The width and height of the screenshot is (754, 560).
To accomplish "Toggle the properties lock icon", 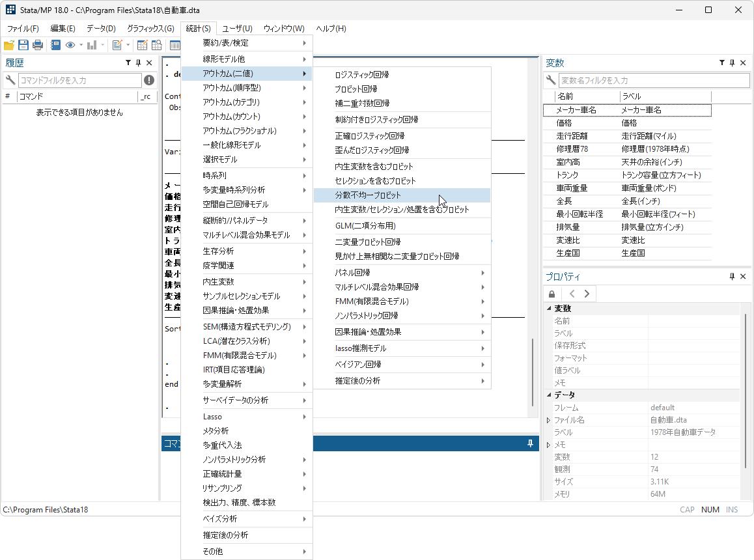I will 552,294.
